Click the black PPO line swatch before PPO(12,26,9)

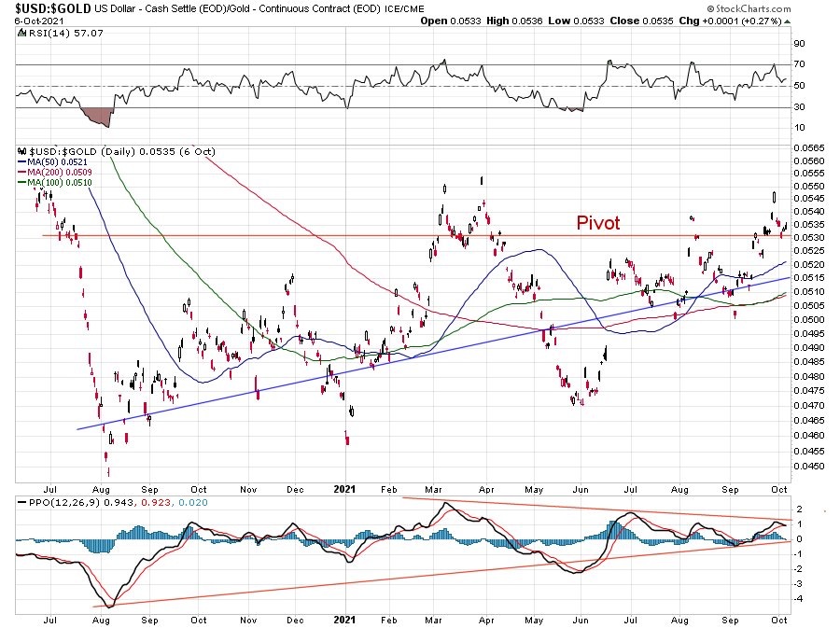(x=22, y=503)
